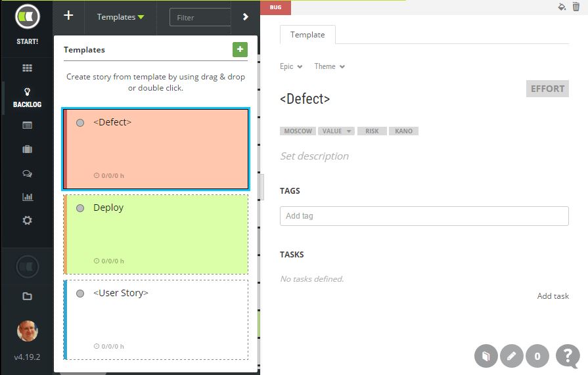Open the Templates dropdown in toolbar

click(x=120, y=17)
